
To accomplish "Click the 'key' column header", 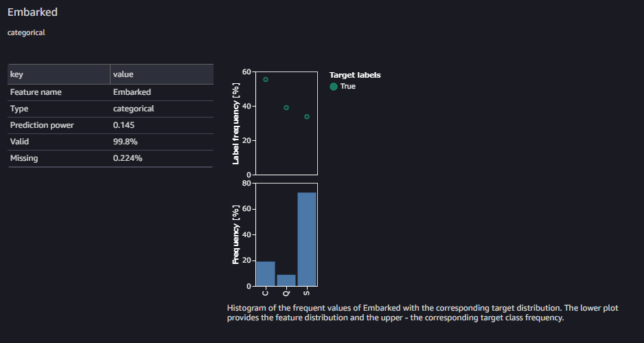I will (16, 74).
